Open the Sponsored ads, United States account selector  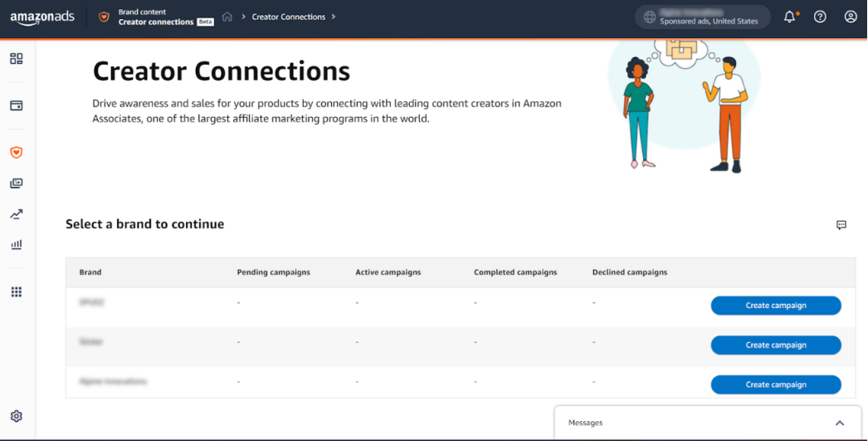[x=703, y=17]
